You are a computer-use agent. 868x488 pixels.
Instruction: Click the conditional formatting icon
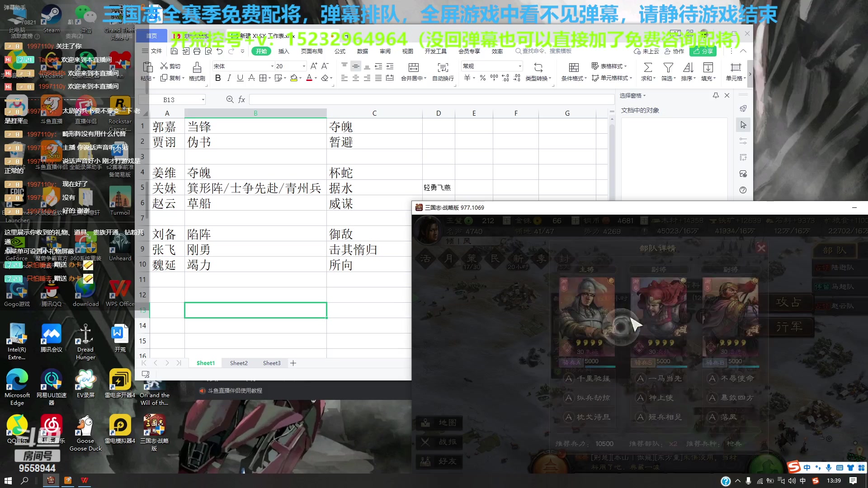(573, 68)
